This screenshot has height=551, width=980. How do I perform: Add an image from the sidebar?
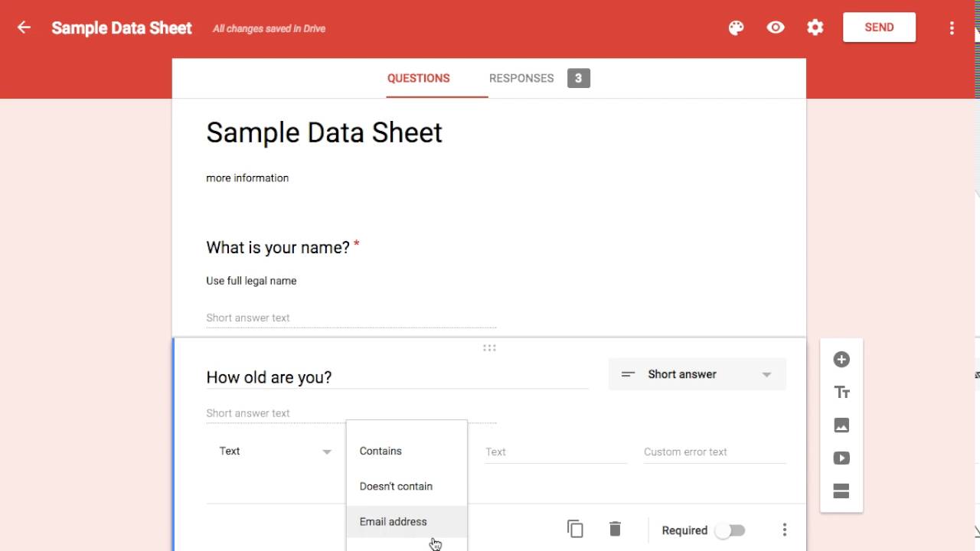841,425
